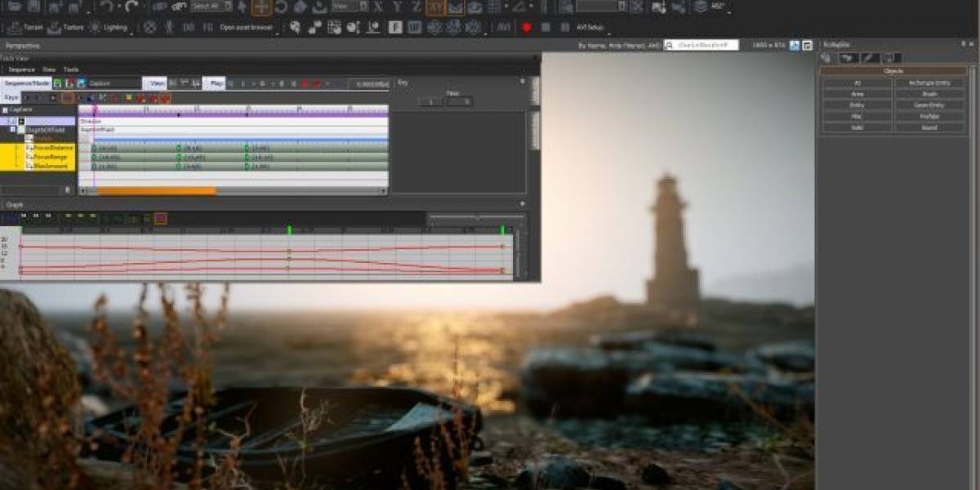Click the orange horizontal timeline scrollbar
The width and height of the screenshot is (980, 490).
[156, 190]
